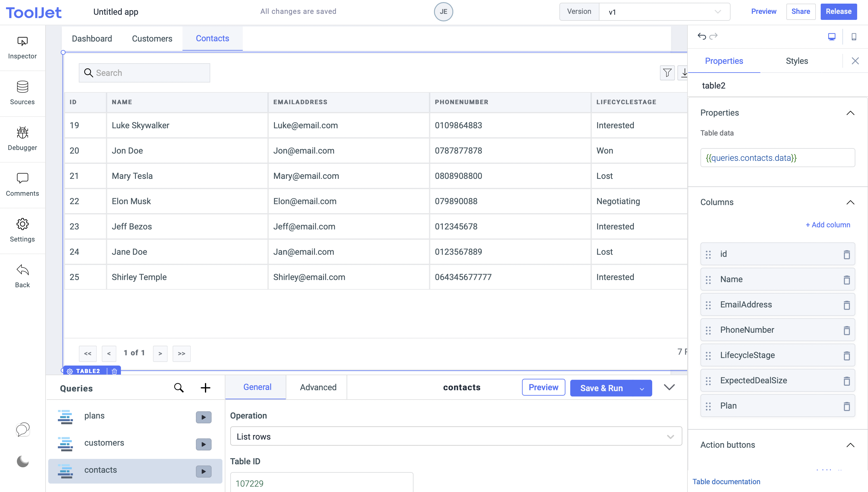Open the List rows operation dropdown
This screenshot has height=492, width=868.
coord(456,436)
